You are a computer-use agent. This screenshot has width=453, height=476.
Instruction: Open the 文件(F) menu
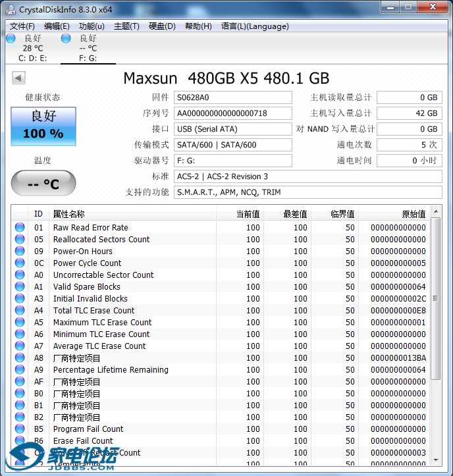pos(22,26)
